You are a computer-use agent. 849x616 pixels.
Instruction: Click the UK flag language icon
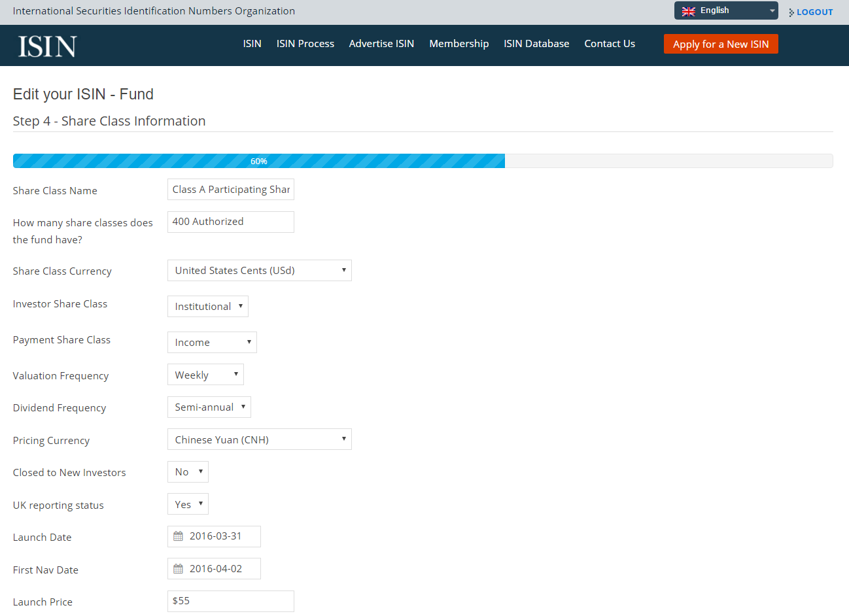tap(688, 11)
